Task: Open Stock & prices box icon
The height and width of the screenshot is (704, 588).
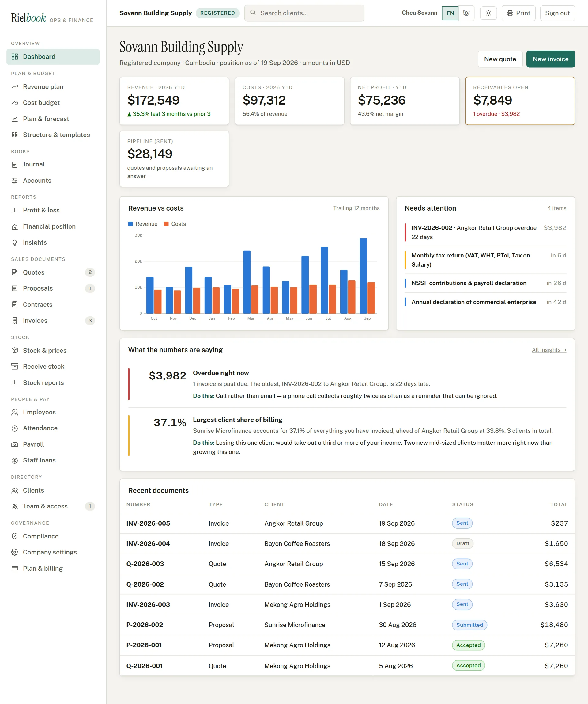Action: [x=14, y=350]
